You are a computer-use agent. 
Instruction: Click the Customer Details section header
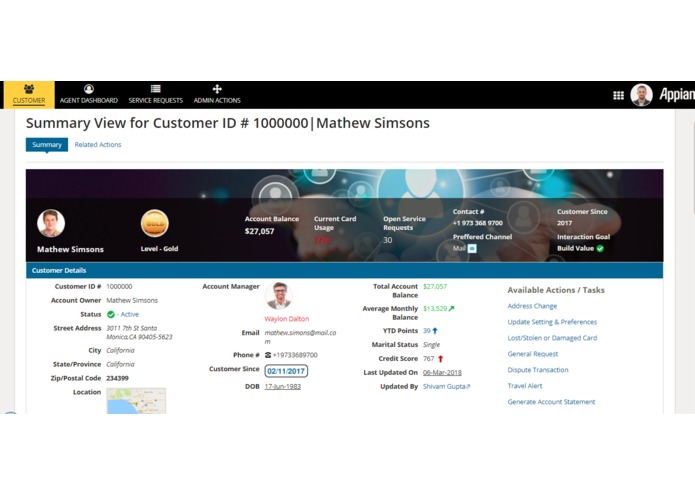pyautogui.click(x=344, y=270)
